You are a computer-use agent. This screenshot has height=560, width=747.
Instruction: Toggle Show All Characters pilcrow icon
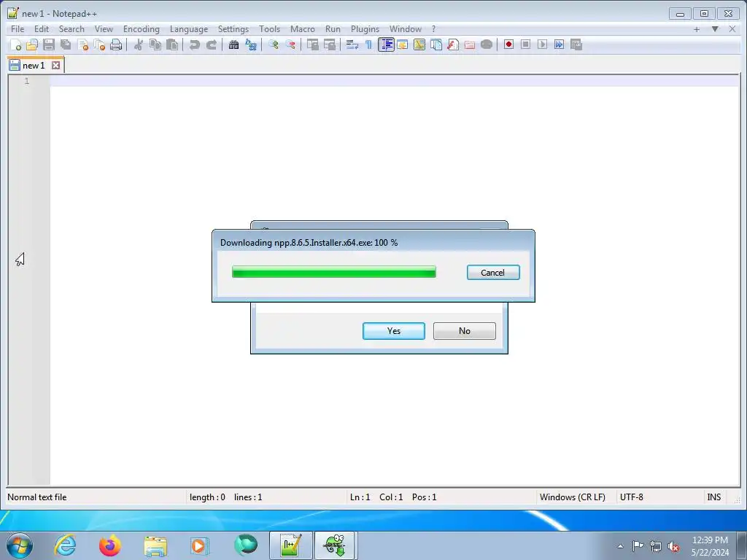coord(368,44)
